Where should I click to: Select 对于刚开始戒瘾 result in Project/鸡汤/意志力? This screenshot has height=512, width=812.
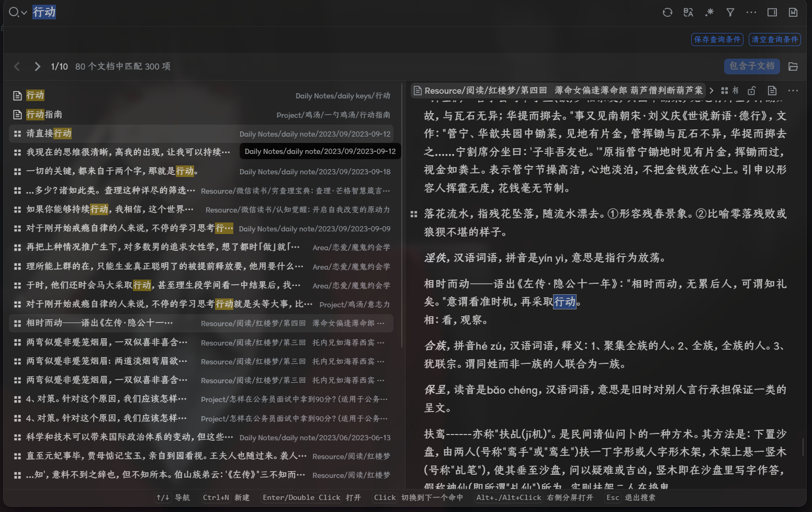click(201, 304)
